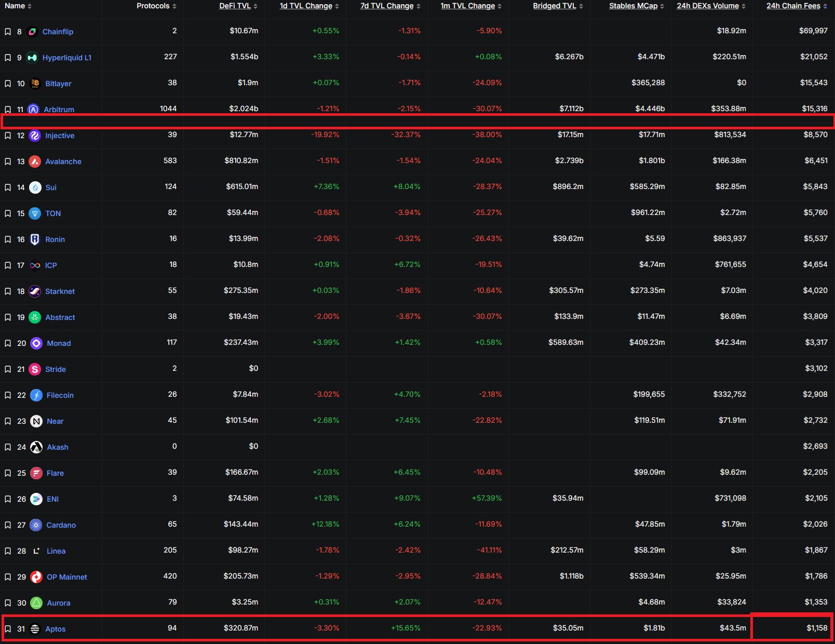Sort by 24h Chain Fees column
This screenshot has width=835, height=644.
[797, 6]
